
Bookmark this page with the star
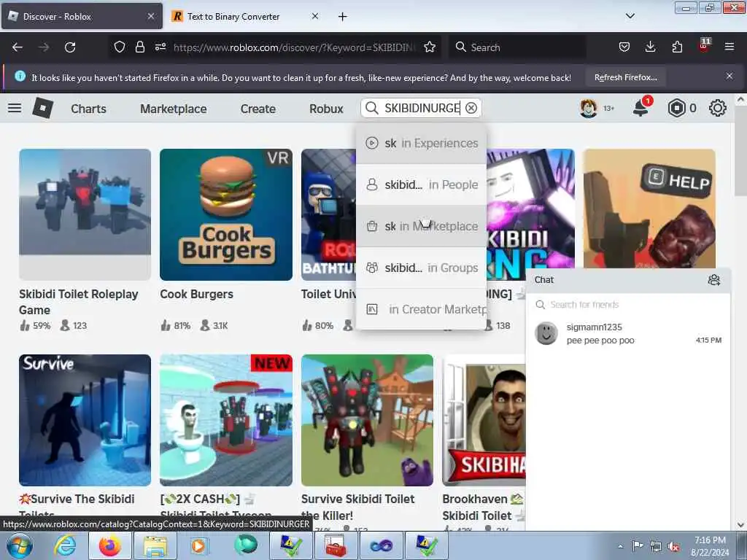[430, 47]
